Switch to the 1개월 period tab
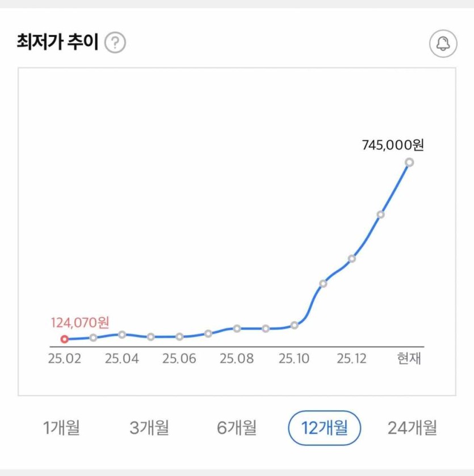Image resolution: width=474 pixels, height=476 pixels. coord(62,427)
